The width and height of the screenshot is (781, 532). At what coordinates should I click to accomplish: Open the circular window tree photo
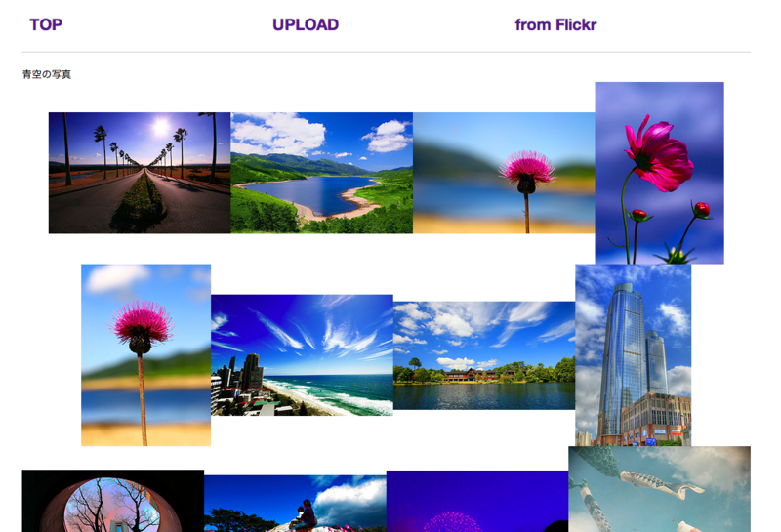pos(113,501)
